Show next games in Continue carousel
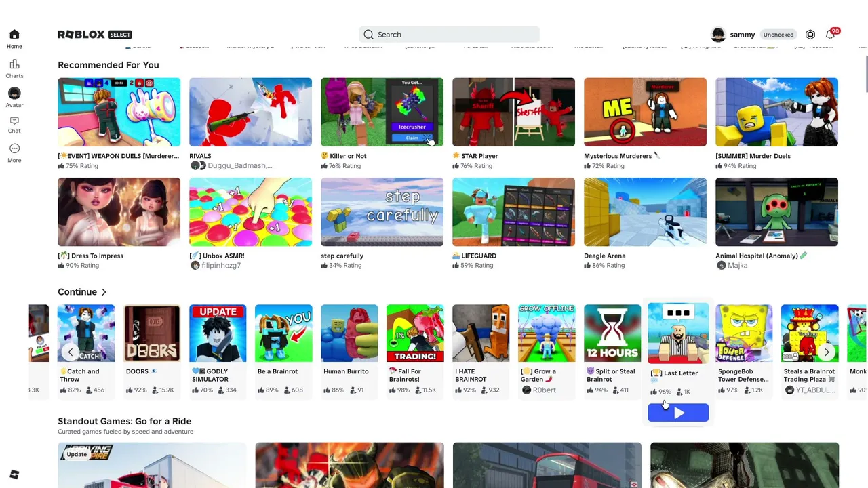Image resolution: width=868 pixels, height=488 pixels. coord(827,352)
